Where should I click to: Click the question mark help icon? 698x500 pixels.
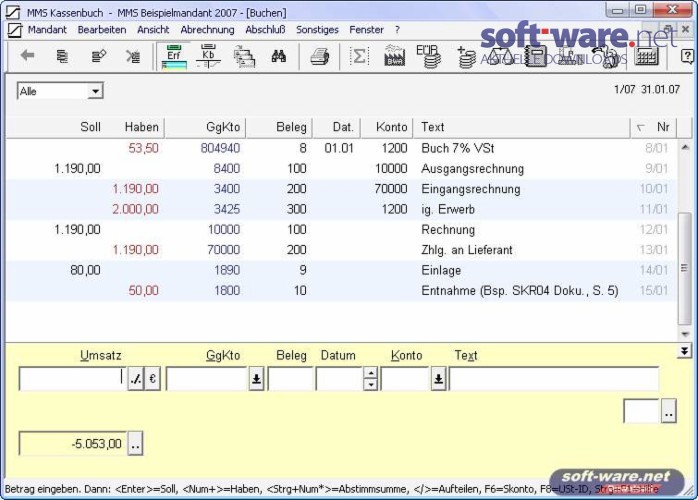pyautogui.click(x=687, y=57)
